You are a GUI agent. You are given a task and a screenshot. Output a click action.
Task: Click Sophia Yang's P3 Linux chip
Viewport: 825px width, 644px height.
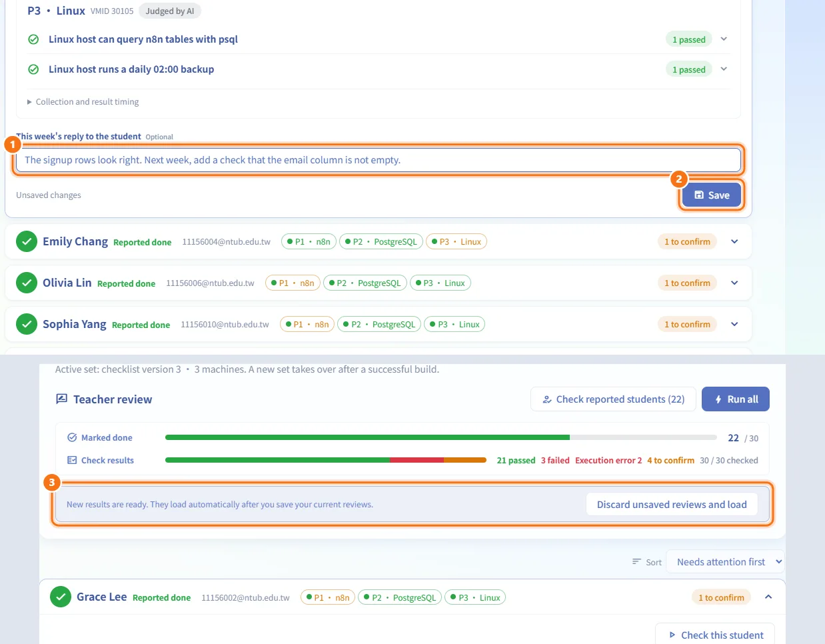[454, 324]
